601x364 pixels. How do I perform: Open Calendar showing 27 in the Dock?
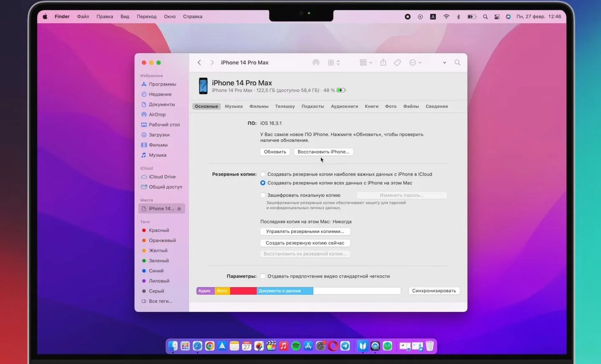[247, 346]
